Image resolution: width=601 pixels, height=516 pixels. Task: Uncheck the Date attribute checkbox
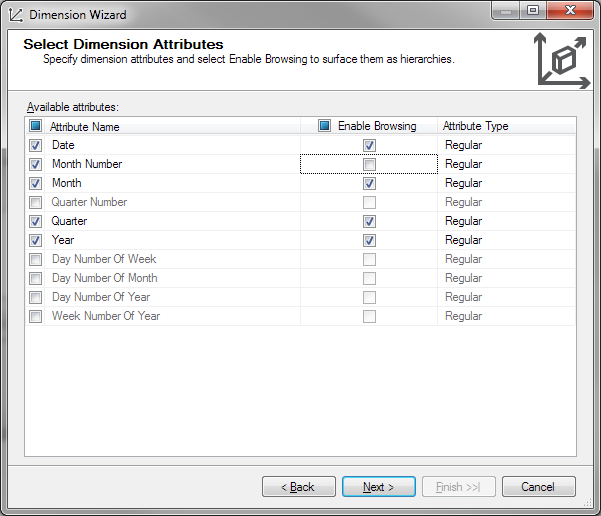pyautogui.click(x=36, y=146)
